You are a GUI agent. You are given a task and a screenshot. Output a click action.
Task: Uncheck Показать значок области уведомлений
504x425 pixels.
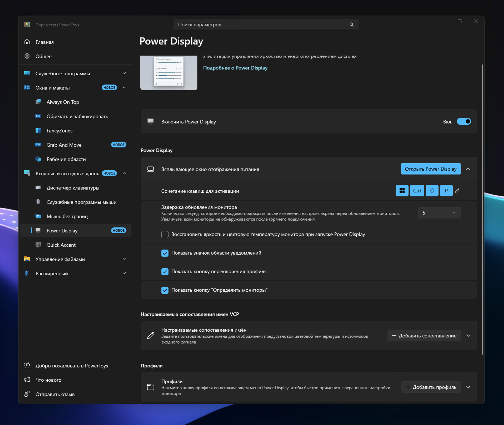(165, 253)
